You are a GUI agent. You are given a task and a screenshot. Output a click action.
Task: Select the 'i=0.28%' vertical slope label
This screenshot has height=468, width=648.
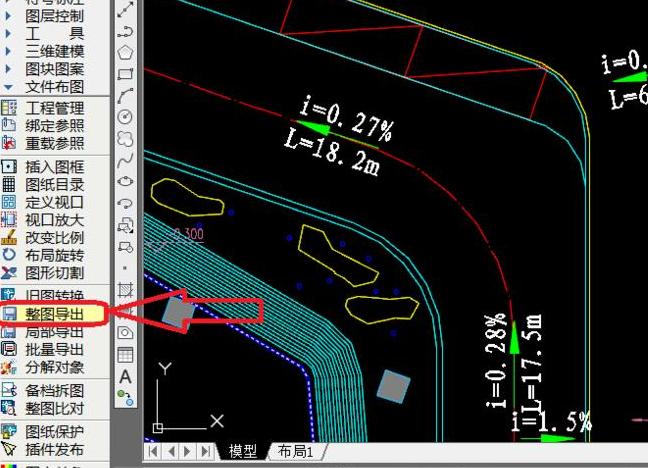coord(496,361)
